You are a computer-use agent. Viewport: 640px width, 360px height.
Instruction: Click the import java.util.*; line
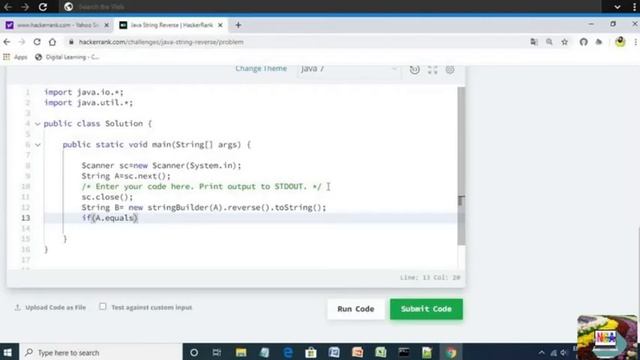(88, 103)
